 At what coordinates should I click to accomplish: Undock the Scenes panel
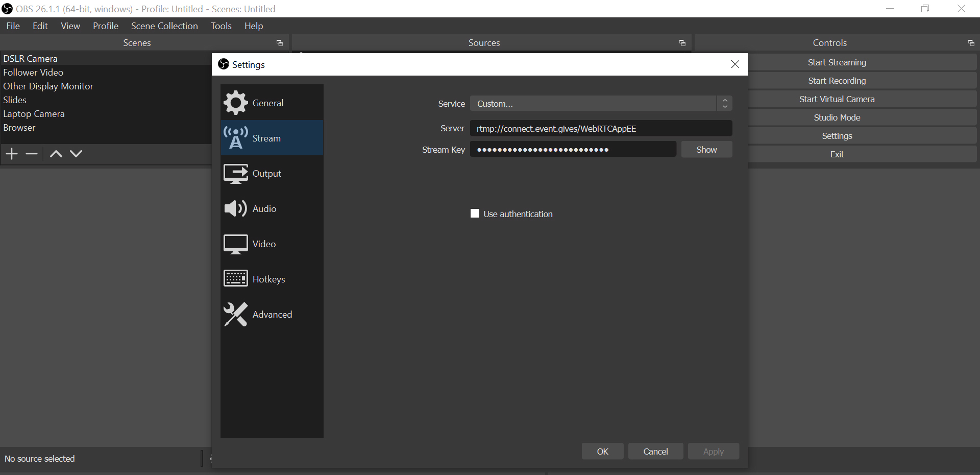(280, 43)
